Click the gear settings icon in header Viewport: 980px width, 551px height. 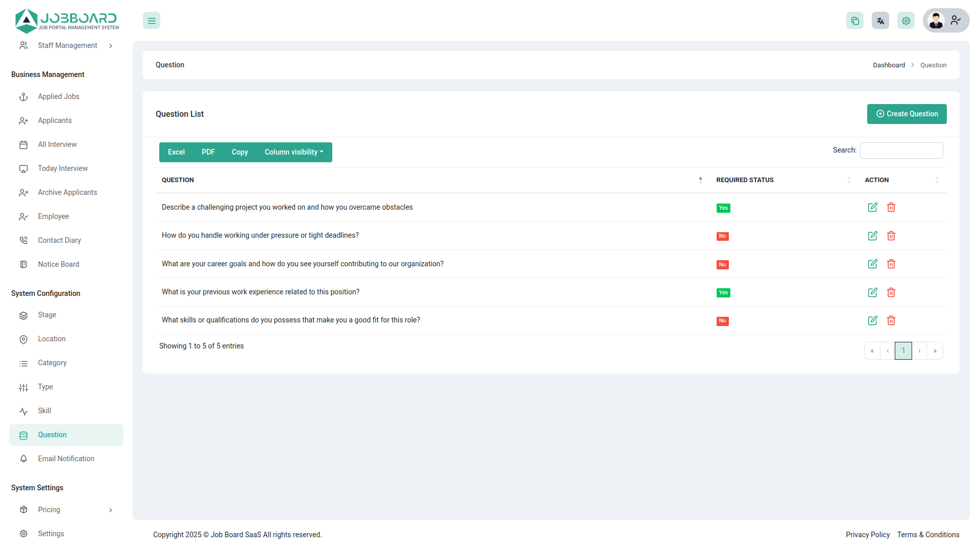(906, 21)
